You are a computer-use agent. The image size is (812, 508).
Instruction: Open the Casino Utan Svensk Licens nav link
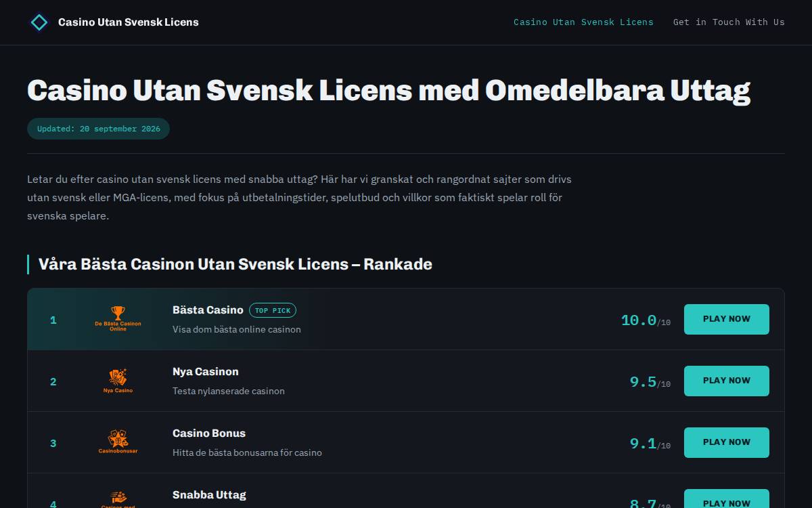click(583, 22)
